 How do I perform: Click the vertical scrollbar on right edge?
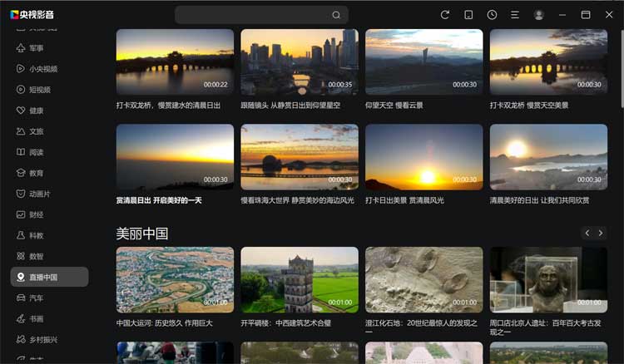coord(622,67)
